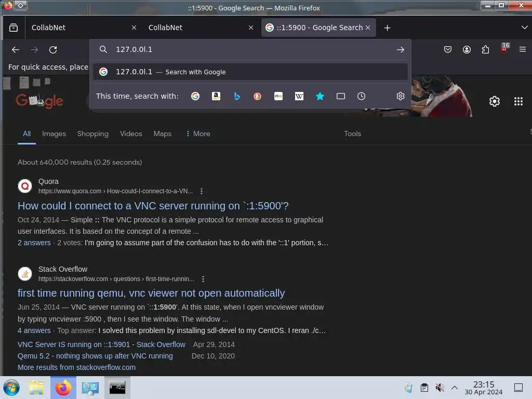Open the clock showing 23:15
Image resolution: width=532 pixels, height=399 pixels.
pos(484,388)
